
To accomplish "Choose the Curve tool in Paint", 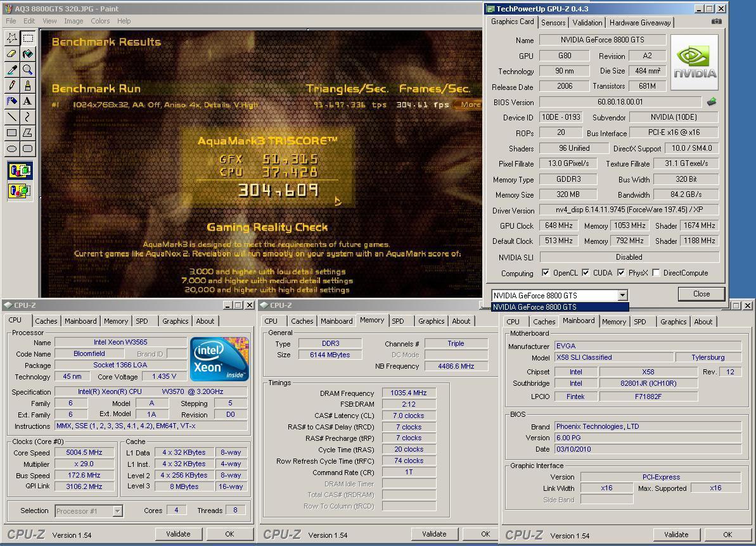I will (28, 117).
